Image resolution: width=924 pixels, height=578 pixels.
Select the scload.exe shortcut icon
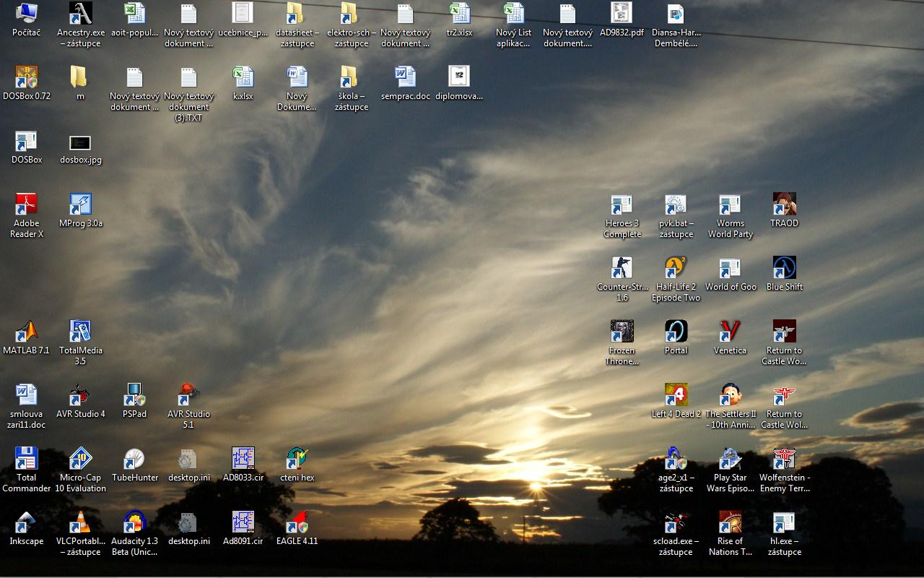click(676, 522)
